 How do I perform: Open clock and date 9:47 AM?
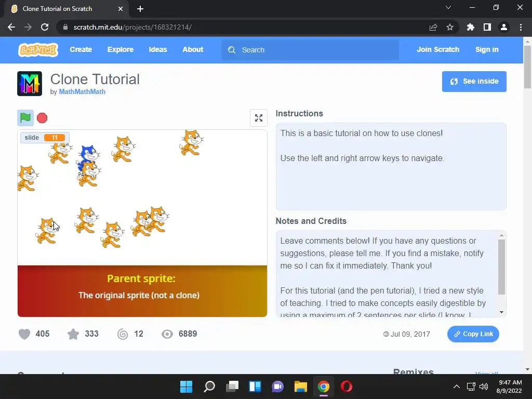509,387
